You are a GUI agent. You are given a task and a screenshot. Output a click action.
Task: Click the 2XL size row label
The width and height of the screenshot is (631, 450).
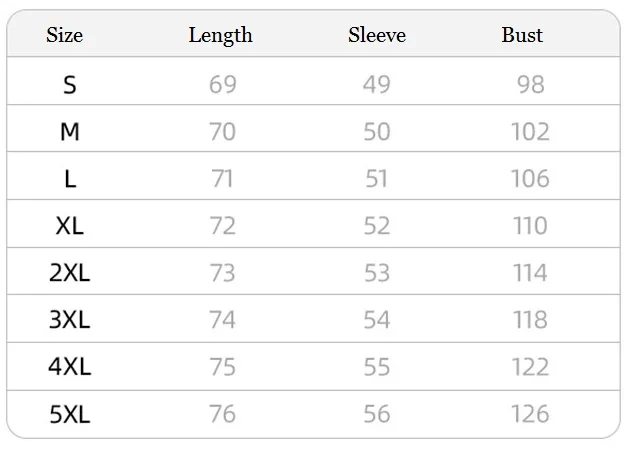70,273
